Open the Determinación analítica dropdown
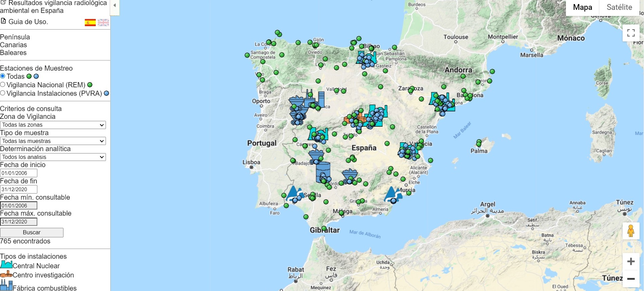This screenshot has height=291, width=644. [53, 157]
